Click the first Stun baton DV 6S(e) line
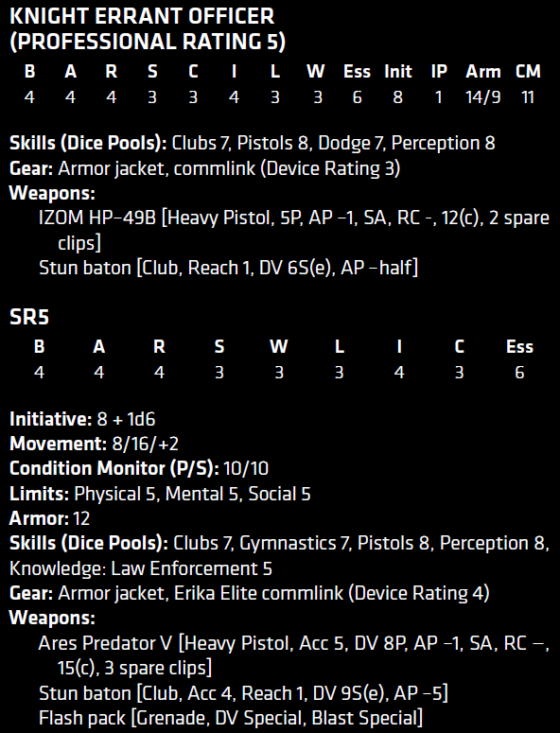Screen dimensions: 560x733 (x=228, y=268)
